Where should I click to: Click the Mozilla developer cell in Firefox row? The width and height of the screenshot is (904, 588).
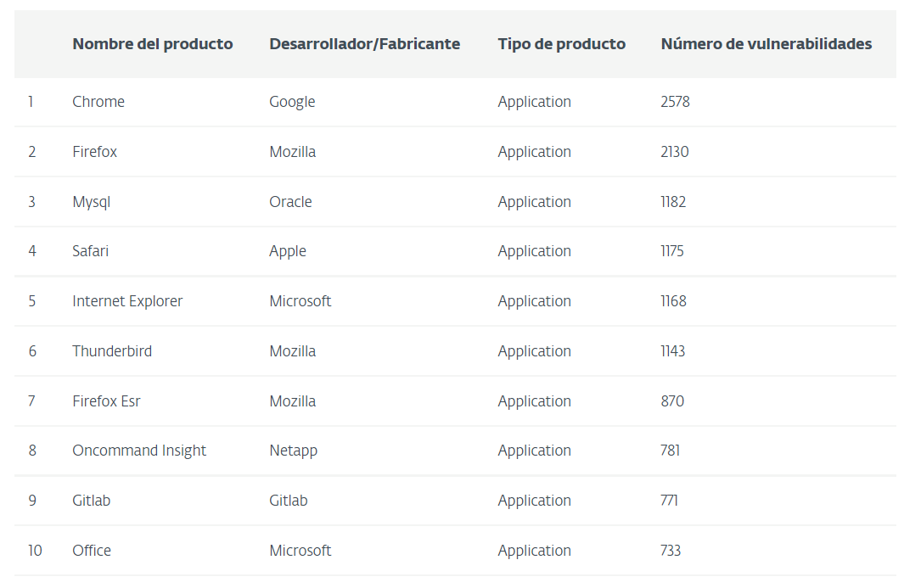[292, 152]
